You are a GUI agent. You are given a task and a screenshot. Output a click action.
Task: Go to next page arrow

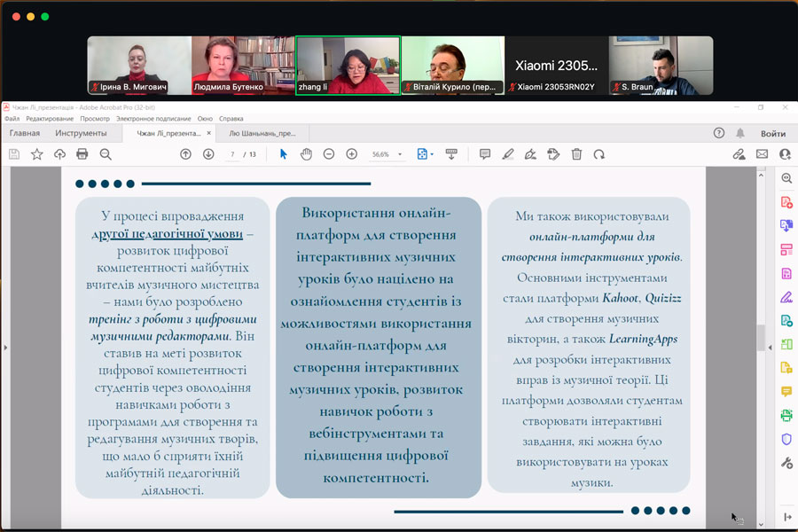(208, 153)
